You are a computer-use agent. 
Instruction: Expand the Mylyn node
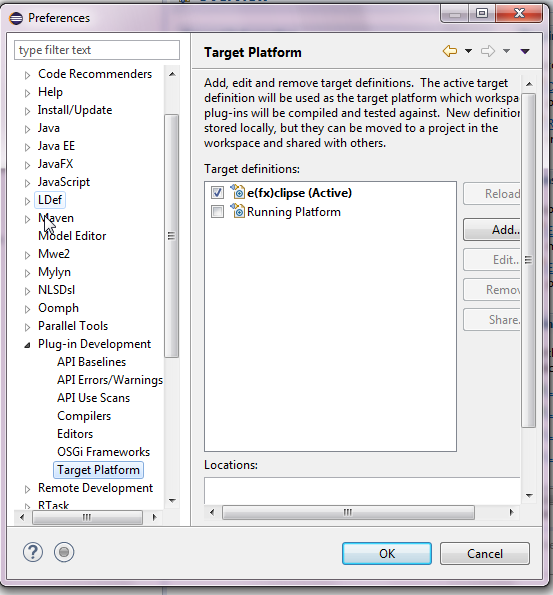[x=27, y=273]
